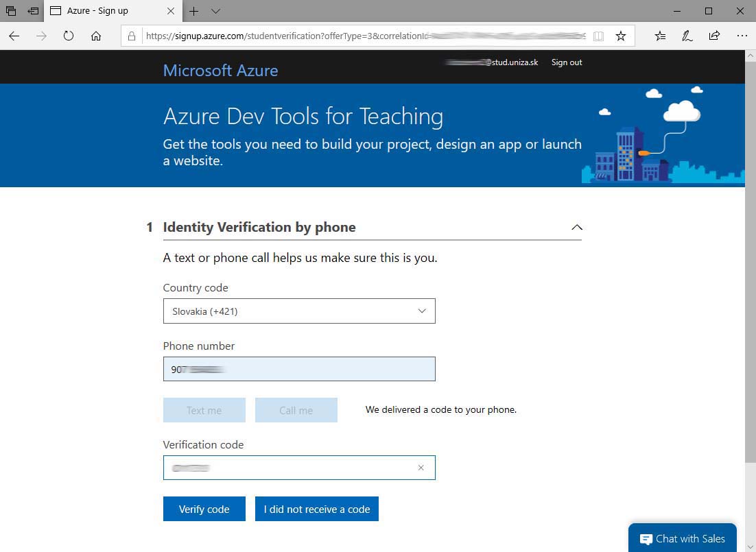Image resolution: width=756 pixels, height=552 pixels.
Task: Click the scroll up arrow
Action: click(751, 56)
